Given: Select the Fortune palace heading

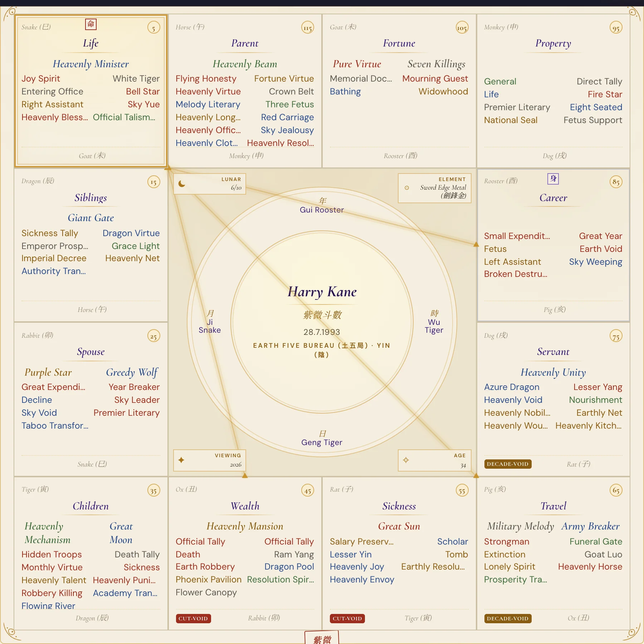Looking at the screenshot, I should [x=399, y=43].
